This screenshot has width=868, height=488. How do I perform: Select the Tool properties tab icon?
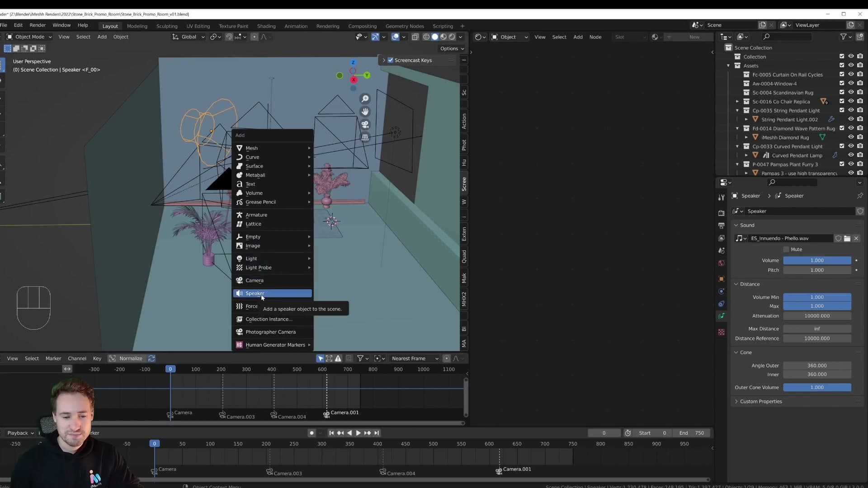coord(721,197)
